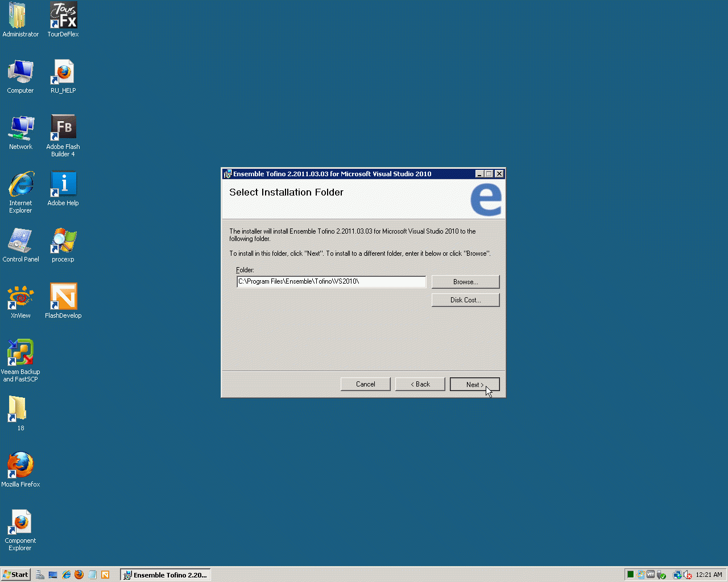Select the Mozilla Firefox desktop shortcut
Screen dimensions: 728x582
point(20,470)
